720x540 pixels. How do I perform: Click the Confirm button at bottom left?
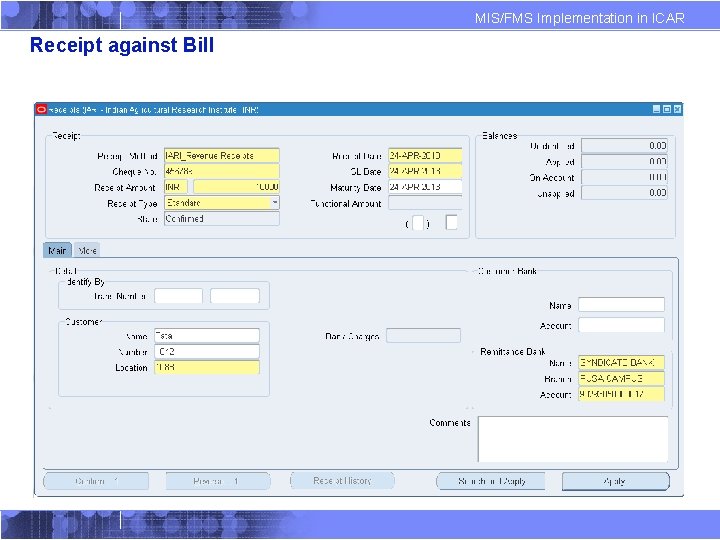(96, 481)
